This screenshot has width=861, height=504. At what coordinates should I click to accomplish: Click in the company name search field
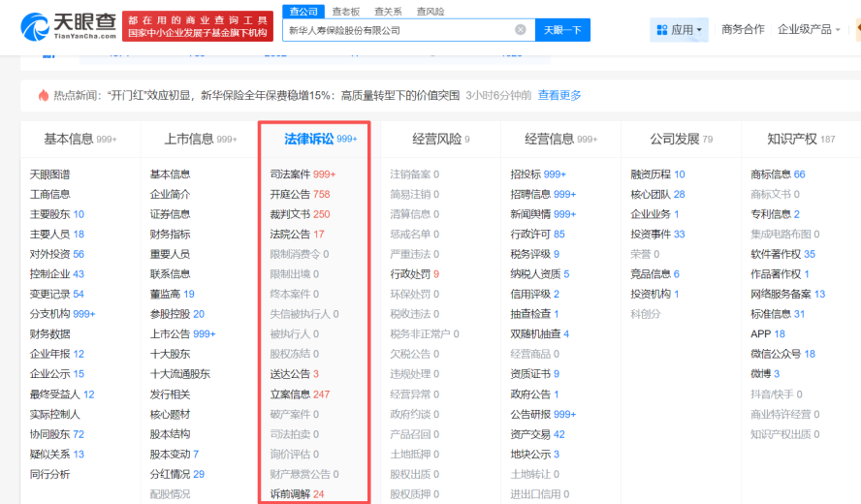coord(398,30)
